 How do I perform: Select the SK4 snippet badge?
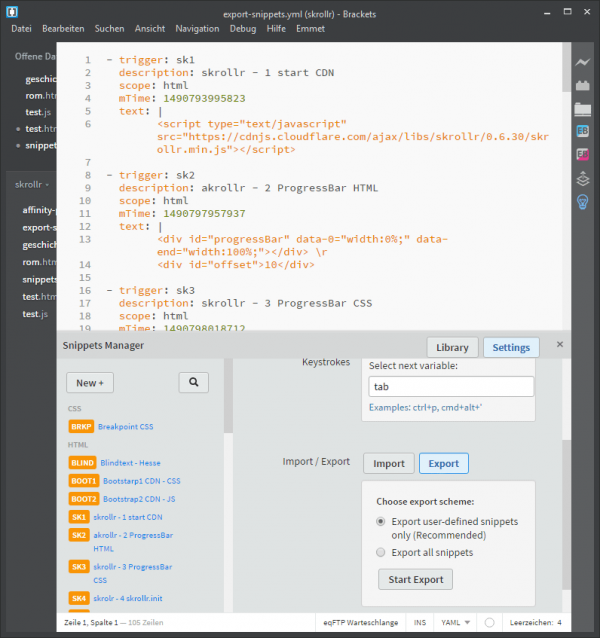[79, 598]
